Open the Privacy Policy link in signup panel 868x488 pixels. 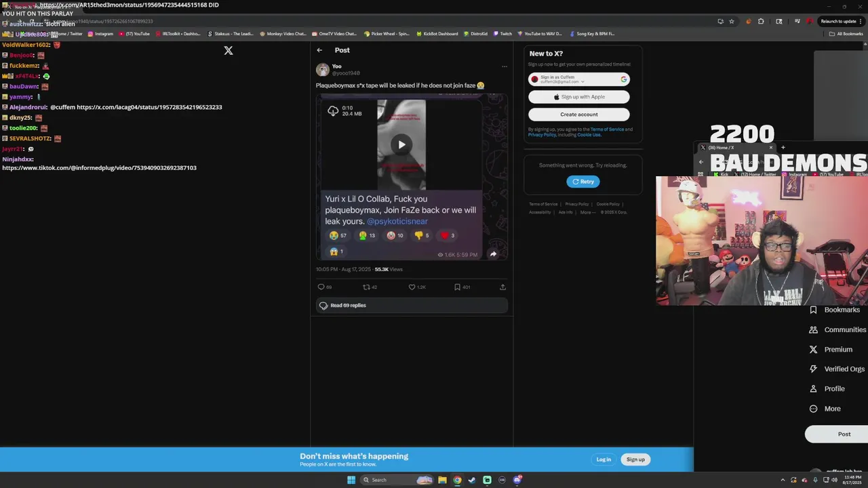(542, 135)
